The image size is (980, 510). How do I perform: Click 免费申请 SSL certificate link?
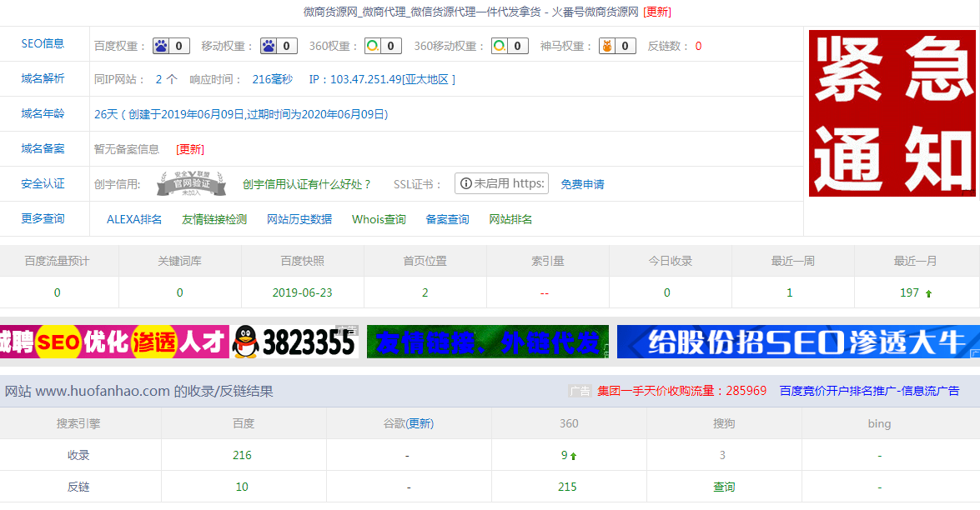click(x=582, y=184)
